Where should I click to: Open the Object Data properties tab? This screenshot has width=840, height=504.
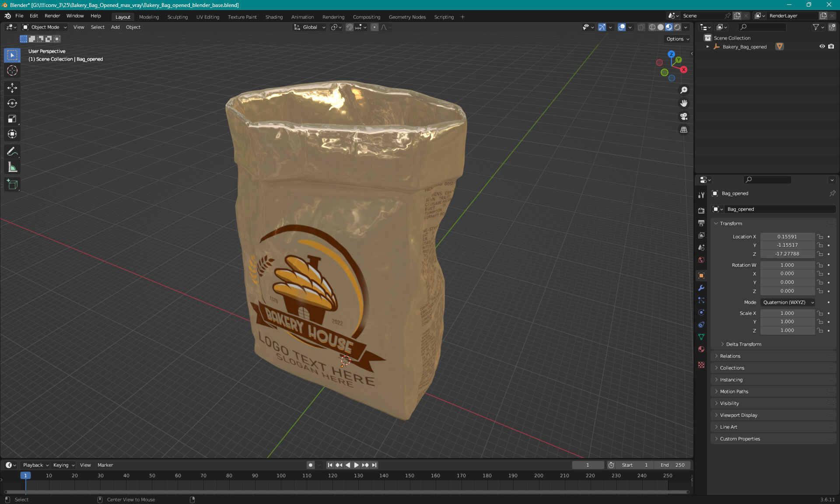pos(701,337)
